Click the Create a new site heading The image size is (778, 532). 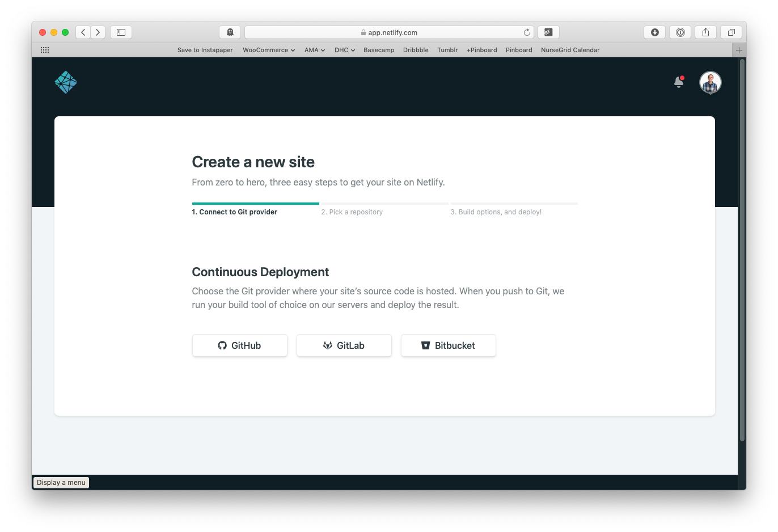tap(253, 162)
